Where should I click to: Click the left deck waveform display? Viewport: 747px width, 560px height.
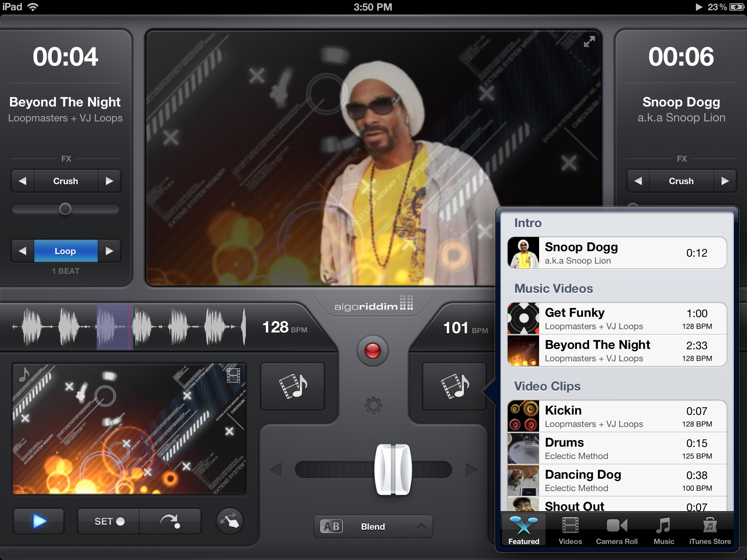129,327
